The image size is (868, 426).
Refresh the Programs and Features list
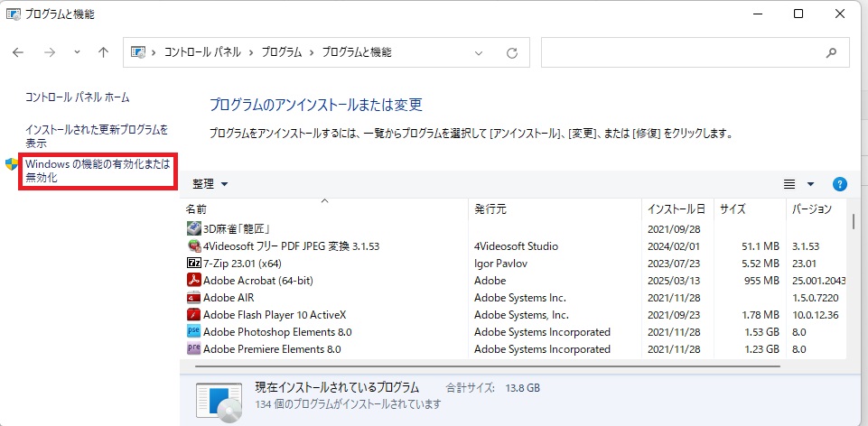pos(512,53)
